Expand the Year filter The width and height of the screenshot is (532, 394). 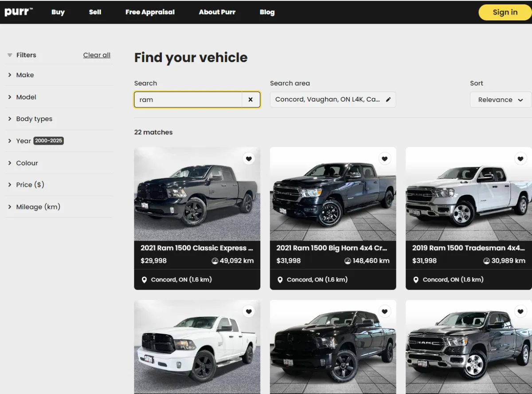click(x=59, y=141)
